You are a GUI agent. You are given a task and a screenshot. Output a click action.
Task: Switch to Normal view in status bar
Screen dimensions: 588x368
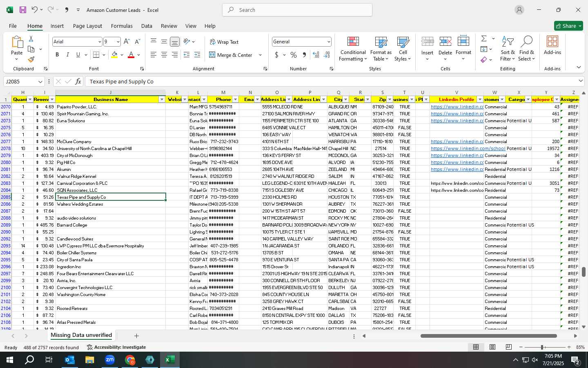click(476, 347)
